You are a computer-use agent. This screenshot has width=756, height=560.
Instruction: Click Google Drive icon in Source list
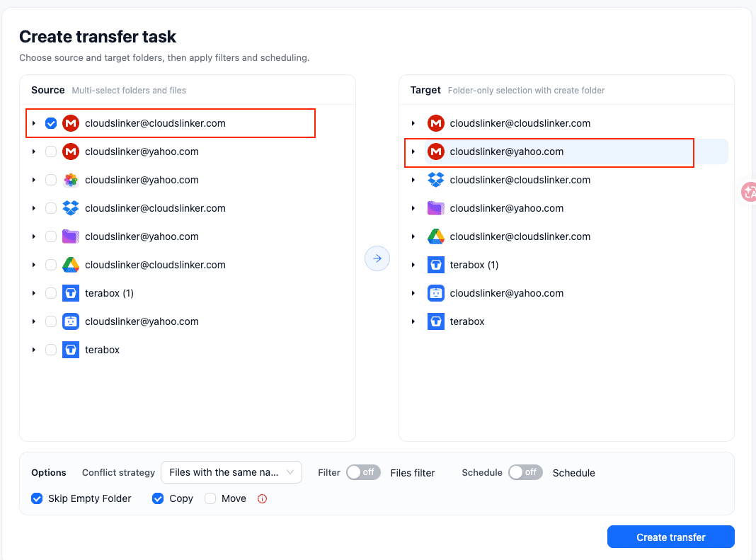(71, 265)
